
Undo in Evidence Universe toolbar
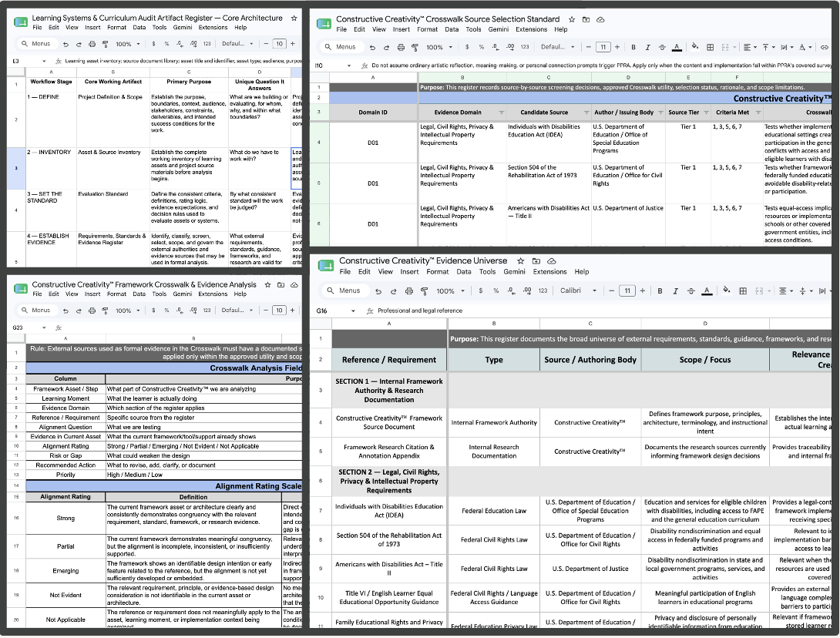click(x=378, y=291)
